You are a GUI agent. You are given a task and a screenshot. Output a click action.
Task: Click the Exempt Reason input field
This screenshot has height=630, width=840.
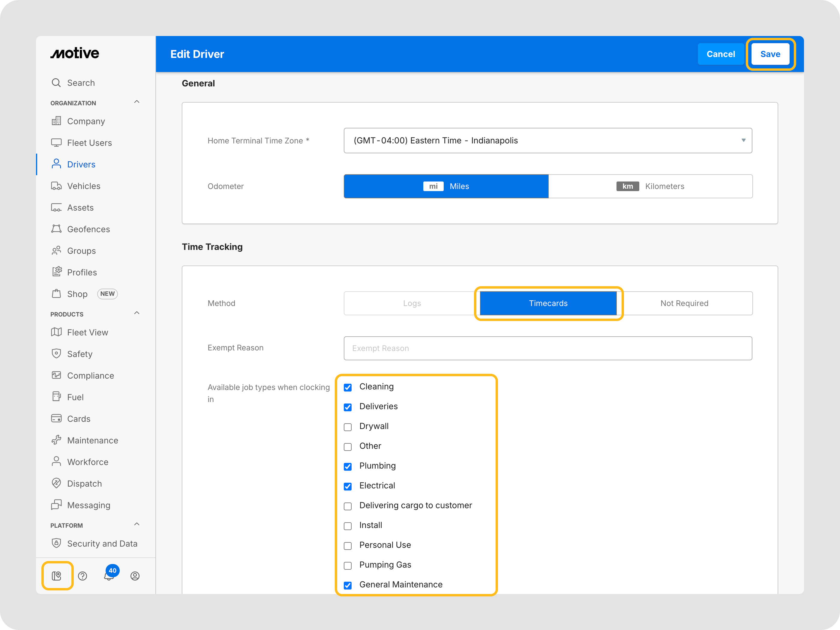(x=547, y=348)
